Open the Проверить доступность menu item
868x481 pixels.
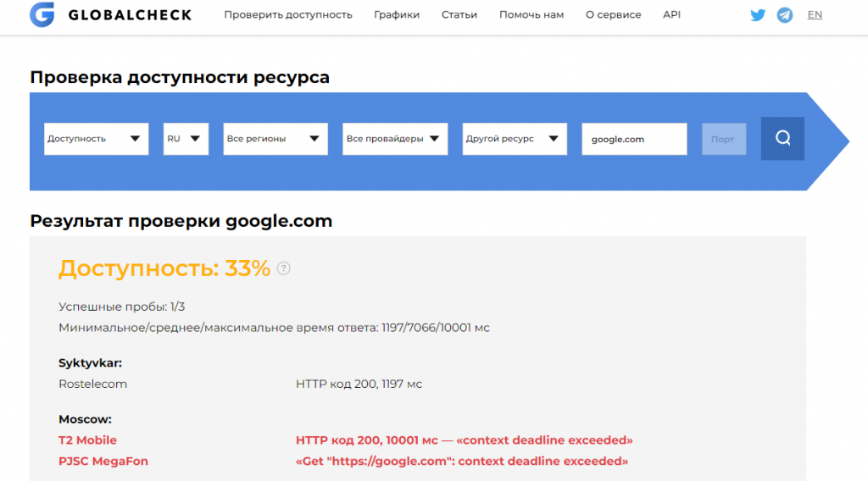click(x=288, y=15)
